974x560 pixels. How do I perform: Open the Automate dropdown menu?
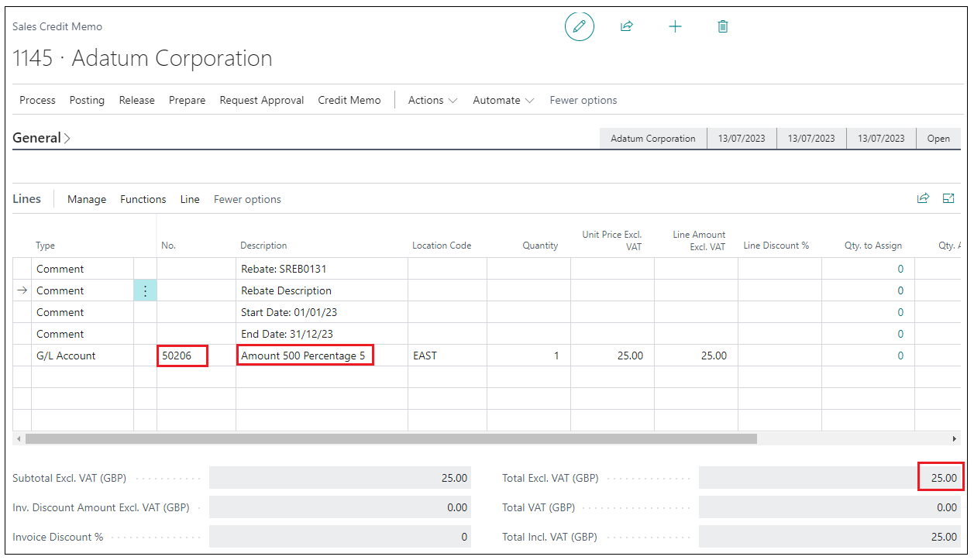(x=503, y=100)
